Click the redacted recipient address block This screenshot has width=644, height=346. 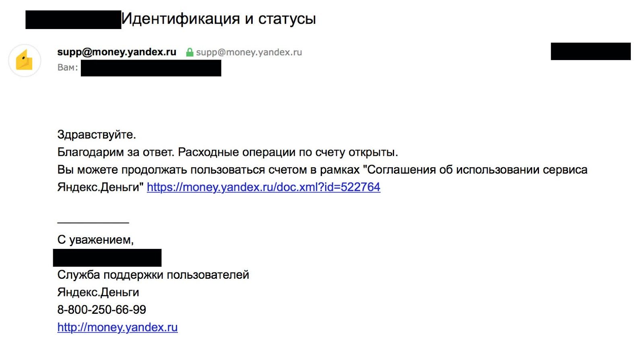pos(151,68)
